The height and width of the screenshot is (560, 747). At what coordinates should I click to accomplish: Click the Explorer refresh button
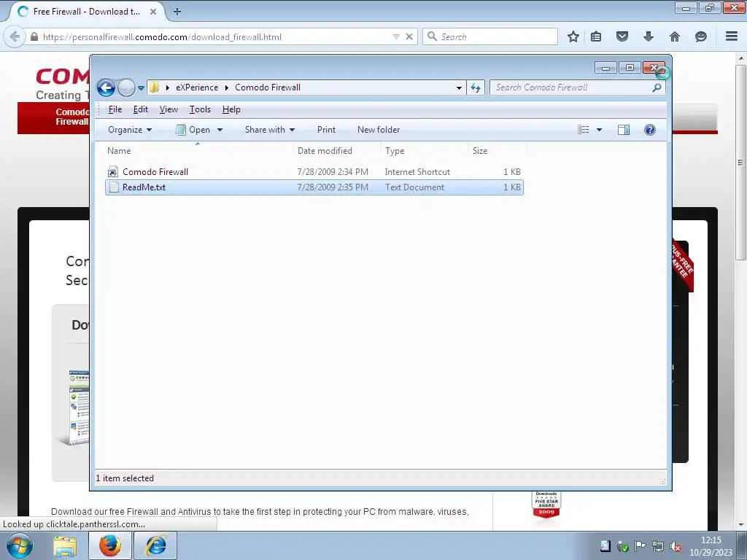[476, 87]
